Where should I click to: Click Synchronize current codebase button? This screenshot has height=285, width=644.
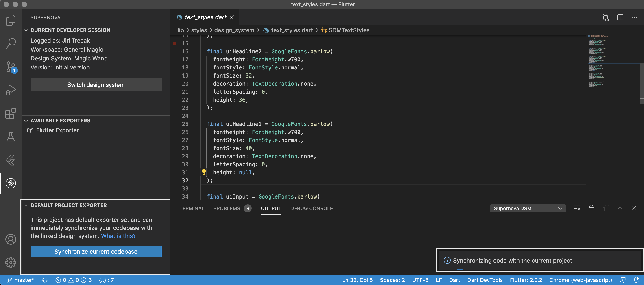(96, 251)
